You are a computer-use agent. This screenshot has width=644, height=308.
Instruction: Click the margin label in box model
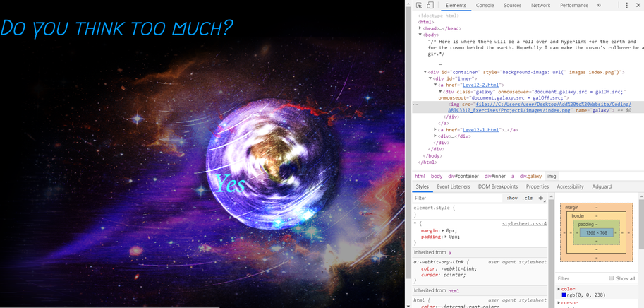click(572, 208)
